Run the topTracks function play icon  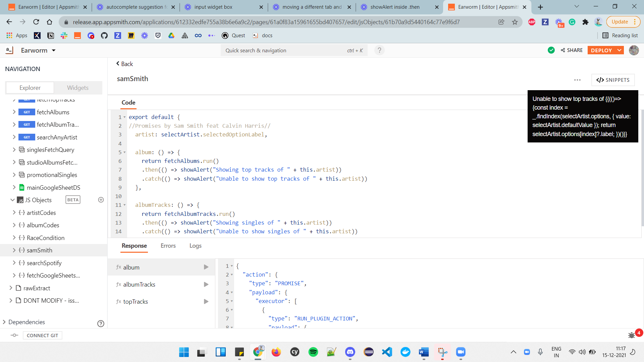[x=206, y=301]
